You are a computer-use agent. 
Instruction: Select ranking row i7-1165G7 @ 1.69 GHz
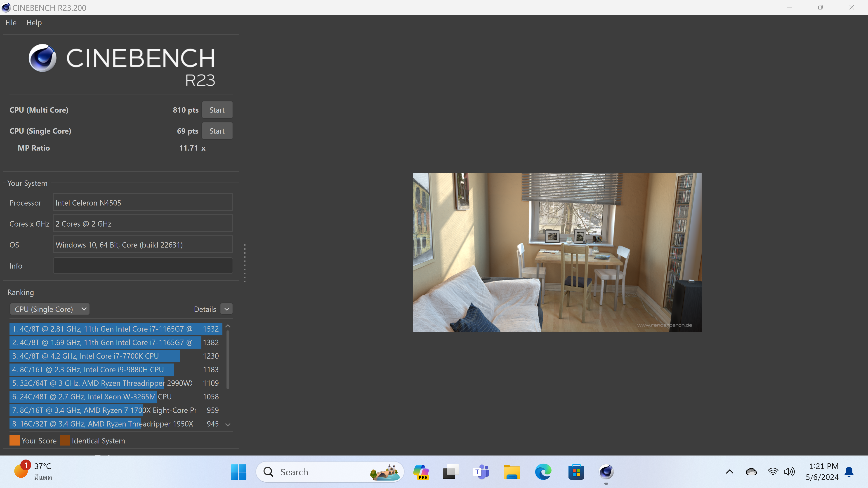[x=116, y=342]
